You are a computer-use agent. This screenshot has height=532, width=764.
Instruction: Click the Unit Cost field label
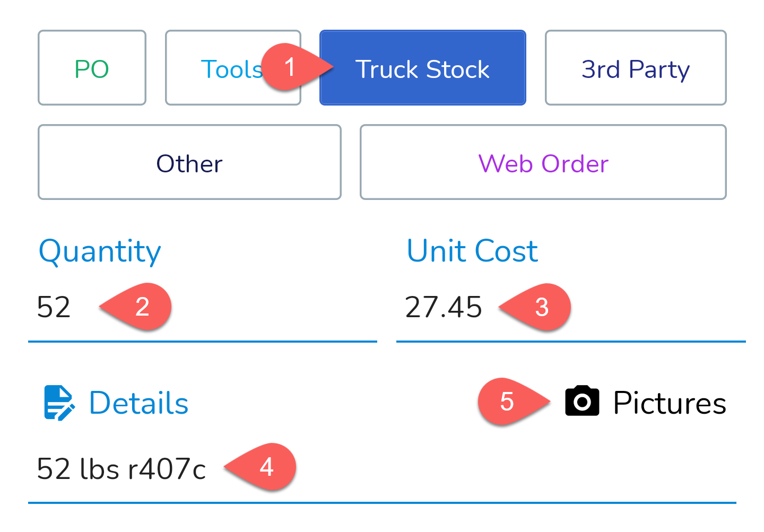click(472, 250)
